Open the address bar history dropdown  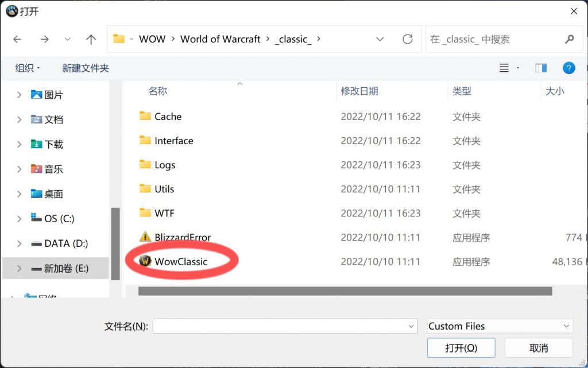380,39
